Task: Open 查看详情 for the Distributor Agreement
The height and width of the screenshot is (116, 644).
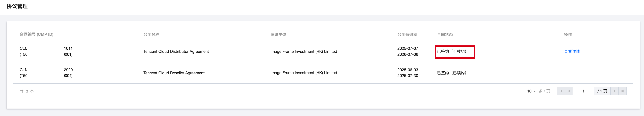Action: 571,52
